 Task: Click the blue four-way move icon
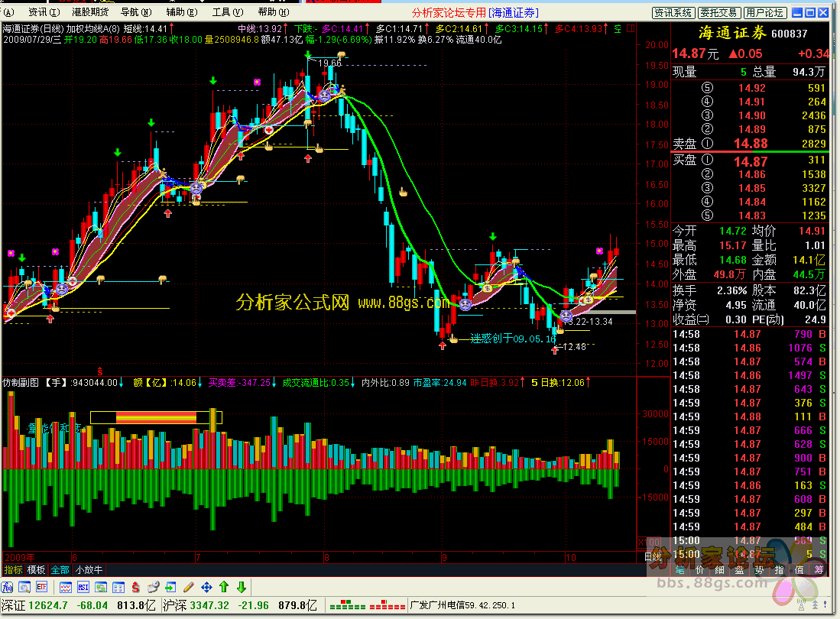[x=206, y=588]
